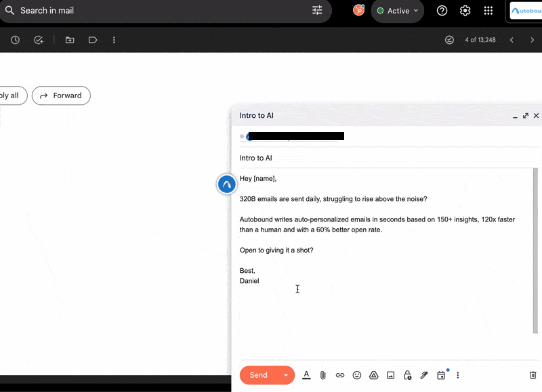Image resolution: width=542 pixels, height=392 pixels.
Task: Click the 'Best,' closing line
Action: 247,271
